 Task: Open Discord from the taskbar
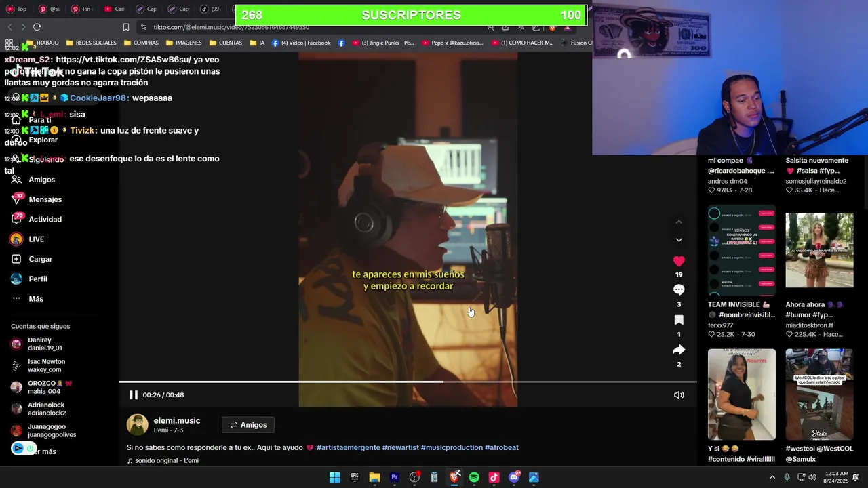514,477
